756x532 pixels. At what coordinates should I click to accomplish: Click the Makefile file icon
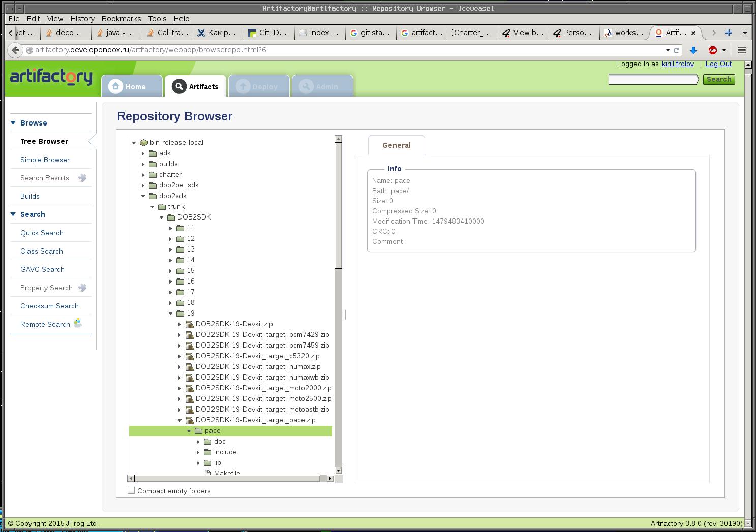(207, 473)
